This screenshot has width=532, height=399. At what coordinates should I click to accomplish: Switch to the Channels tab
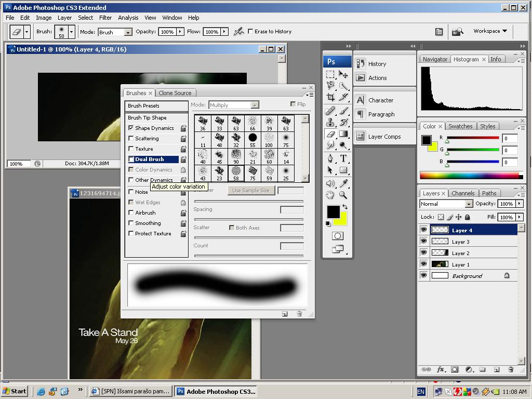462,193
